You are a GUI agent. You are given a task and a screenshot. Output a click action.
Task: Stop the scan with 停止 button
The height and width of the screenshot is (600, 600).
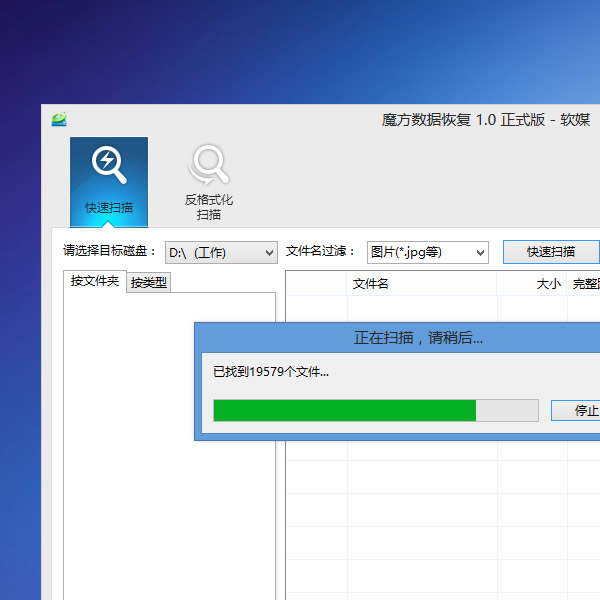coord(576,411)
